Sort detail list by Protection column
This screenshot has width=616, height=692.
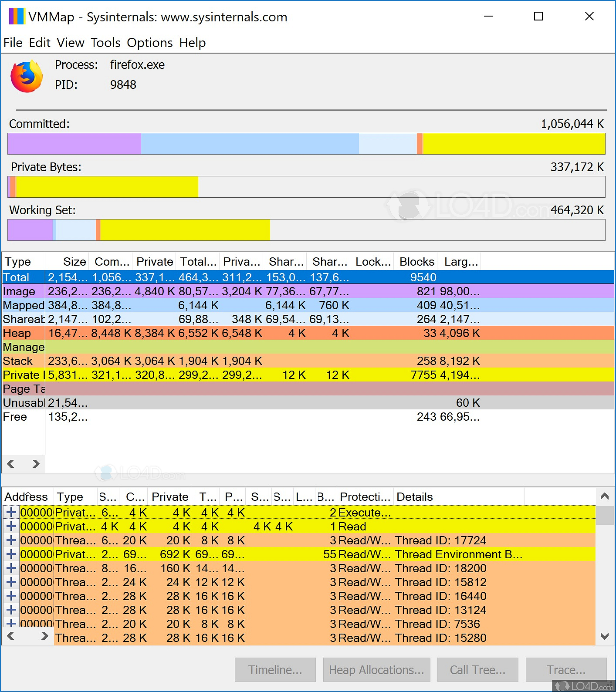(x=366, y=496)
